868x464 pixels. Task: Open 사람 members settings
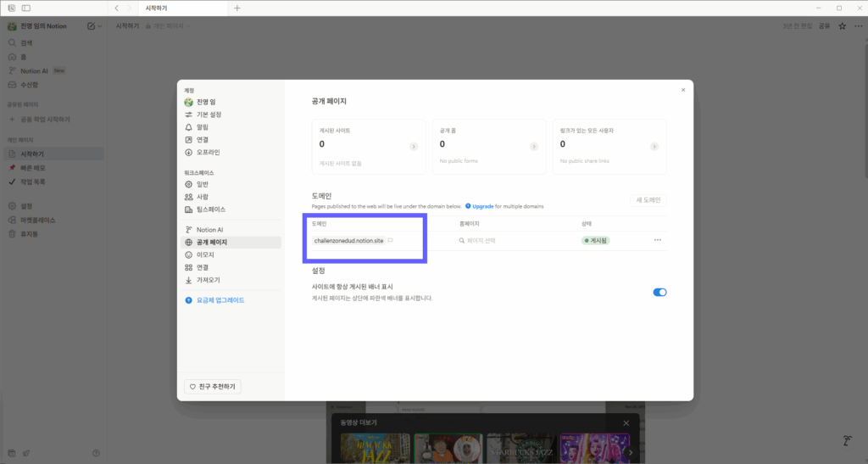(231, 197)
